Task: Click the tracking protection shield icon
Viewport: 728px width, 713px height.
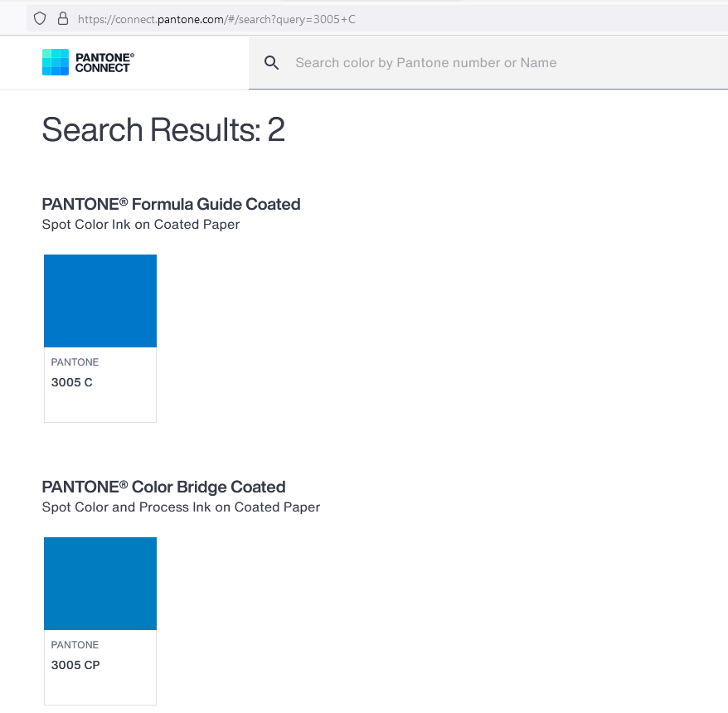Action: click(40, 18)
